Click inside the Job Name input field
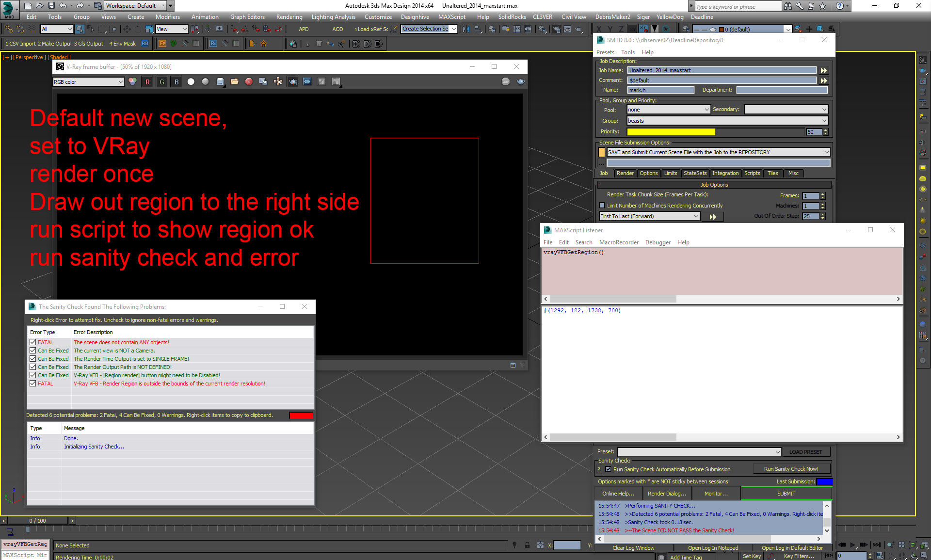 point(722,70)
